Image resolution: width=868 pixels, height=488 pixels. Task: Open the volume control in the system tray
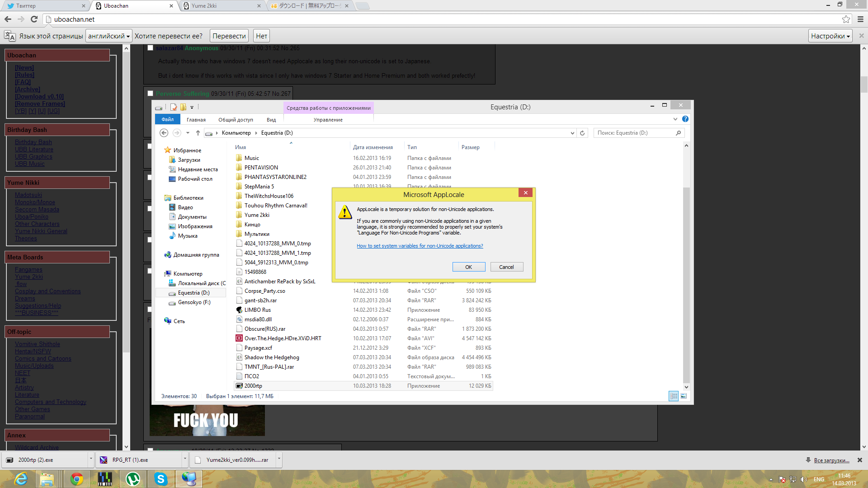804,479
